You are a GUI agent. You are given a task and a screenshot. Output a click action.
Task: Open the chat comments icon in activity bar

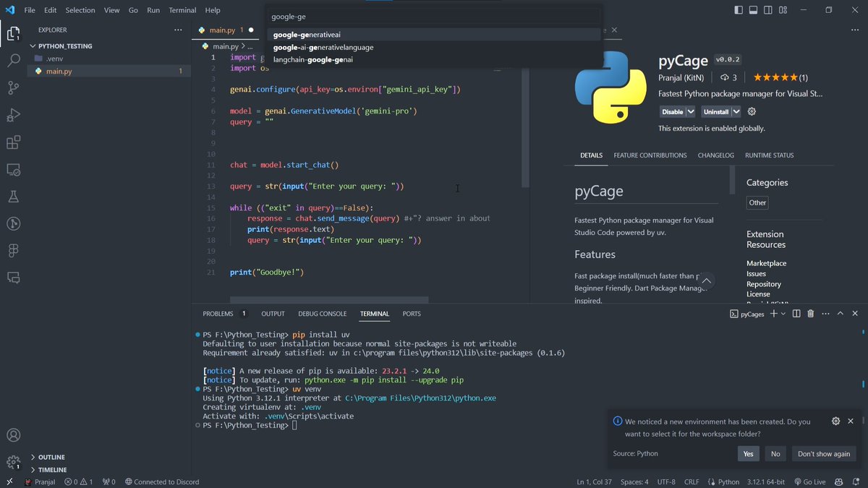coord(13,278)
